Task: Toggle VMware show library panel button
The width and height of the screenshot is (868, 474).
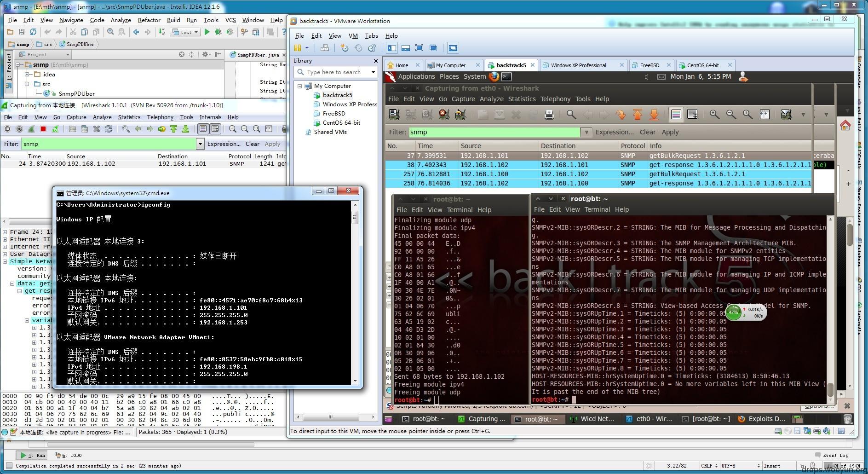Action: tap(391, 48)
